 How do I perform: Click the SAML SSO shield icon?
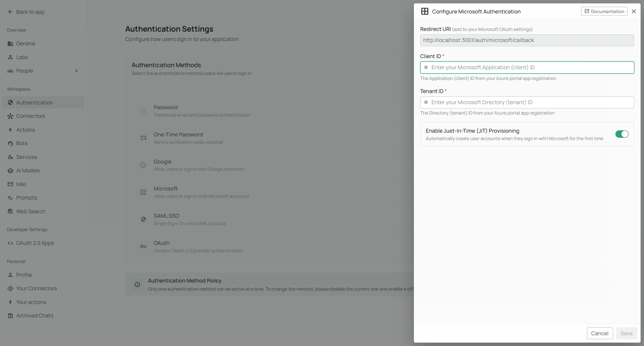coord(143,219)
